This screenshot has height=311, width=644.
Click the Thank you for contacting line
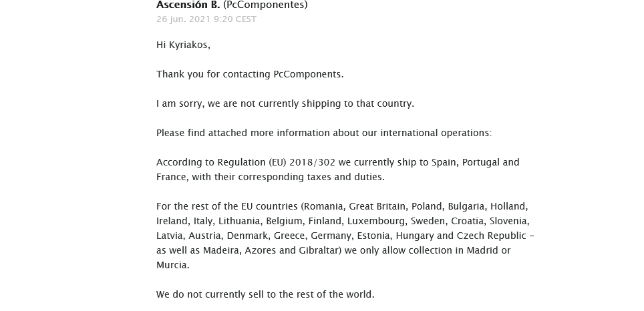coord(250,74)
